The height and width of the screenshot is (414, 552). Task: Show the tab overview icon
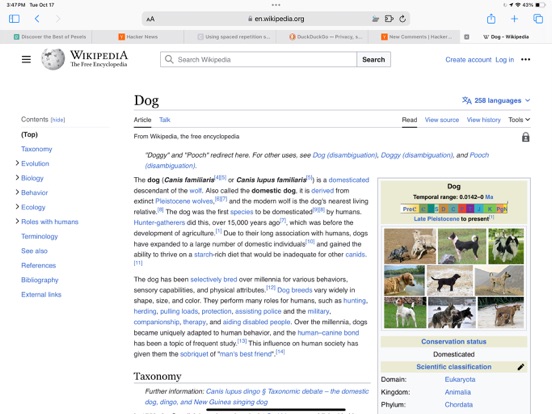pyautogui.click(x=538, y=19)
